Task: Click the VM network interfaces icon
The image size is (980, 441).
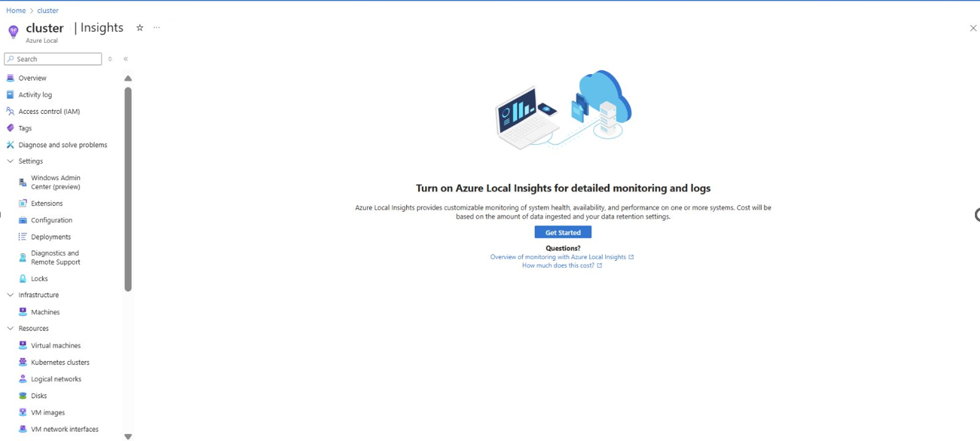Action: tap(23, 429)
